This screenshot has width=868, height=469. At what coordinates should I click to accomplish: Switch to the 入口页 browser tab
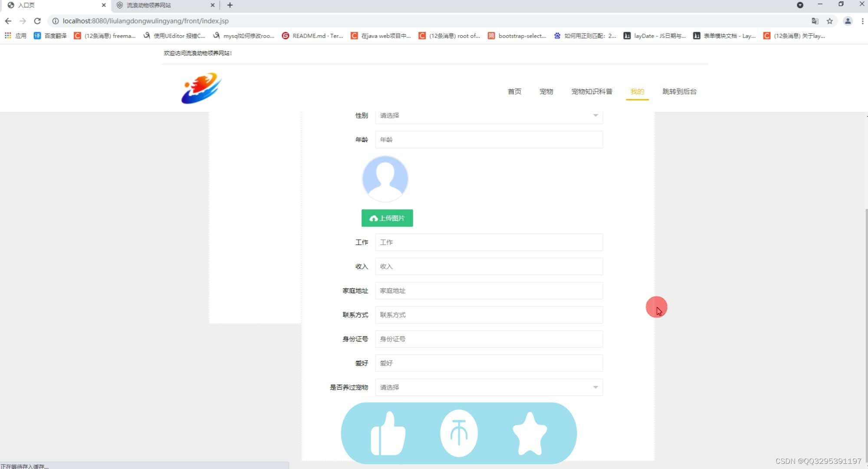point(56,5)
